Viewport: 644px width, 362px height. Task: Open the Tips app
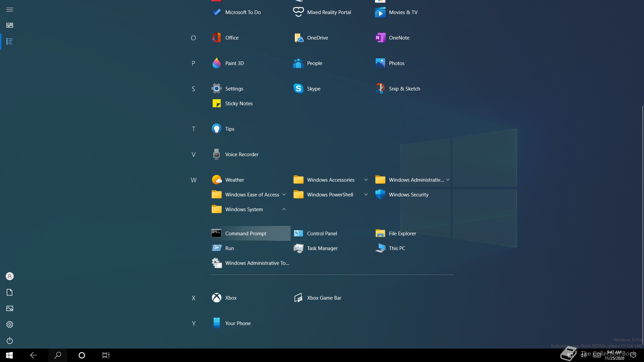click(x=249, y=129)
